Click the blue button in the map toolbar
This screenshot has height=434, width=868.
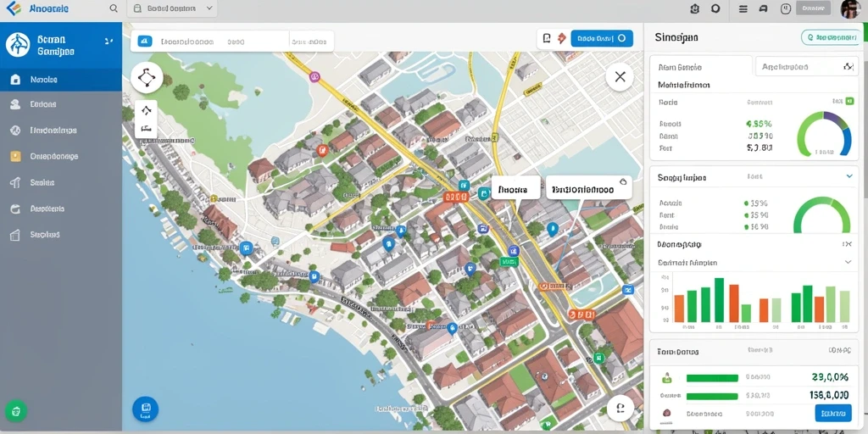click(602, 38)
